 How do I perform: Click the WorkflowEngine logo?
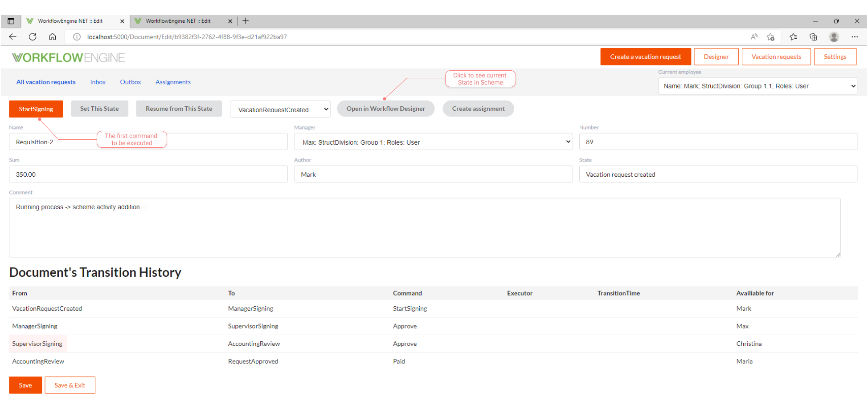tap(68, 57)
